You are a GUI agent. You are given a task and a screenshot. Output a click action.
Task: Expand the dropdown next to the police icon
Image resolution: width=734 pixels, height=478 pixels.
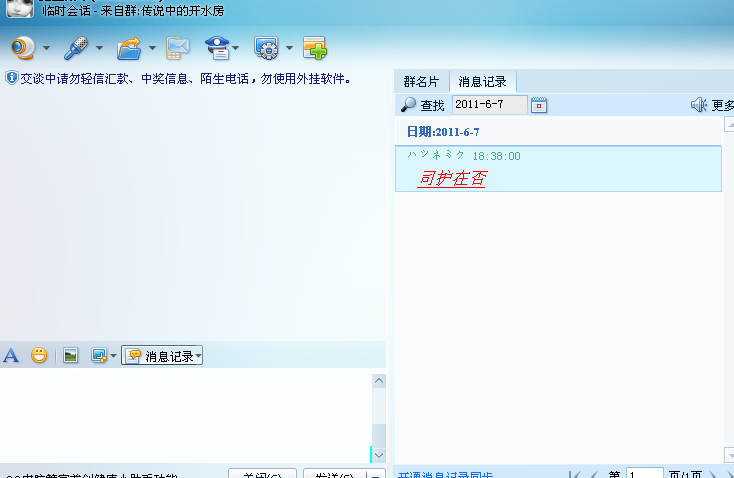[x=235, y=48]
